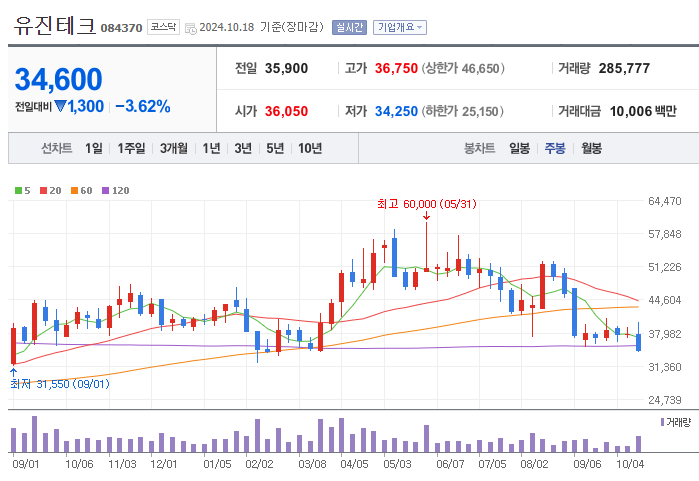
Task: Click the 거래대금 value 10,006 백만
Action: pyautogui.click(x=643, y=111)
